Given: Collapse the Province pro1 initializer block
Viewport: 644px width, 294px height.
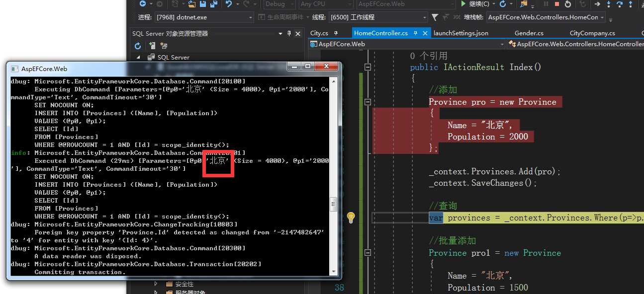Looking at the screenshot, I should [x=368, y=253].
